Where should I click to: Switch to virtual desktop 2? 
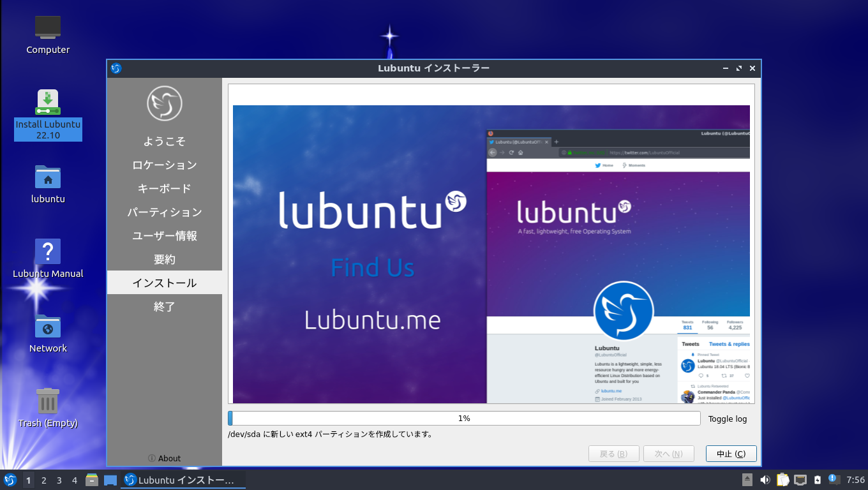(43, 480)
